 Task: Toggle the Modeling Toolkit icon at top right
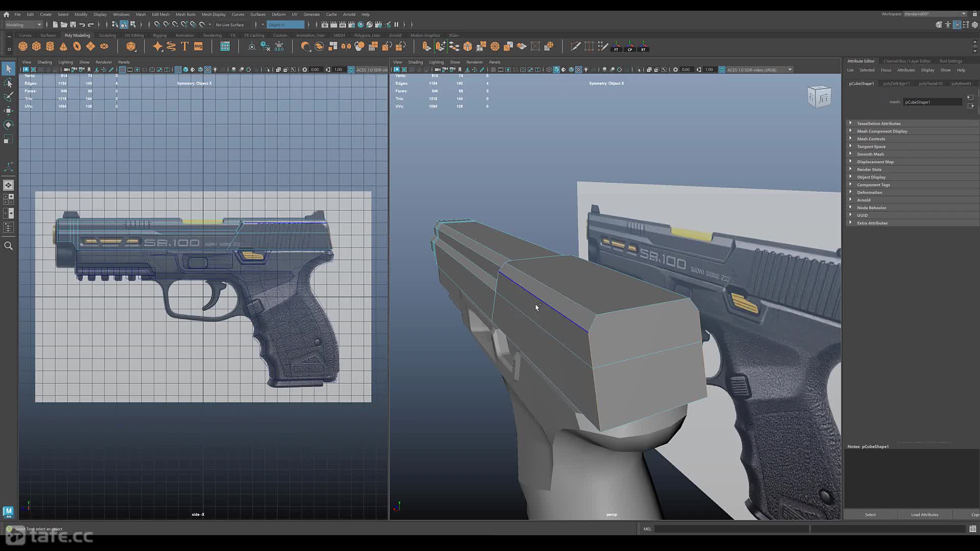pyautogui.click(x=939, y=24)
